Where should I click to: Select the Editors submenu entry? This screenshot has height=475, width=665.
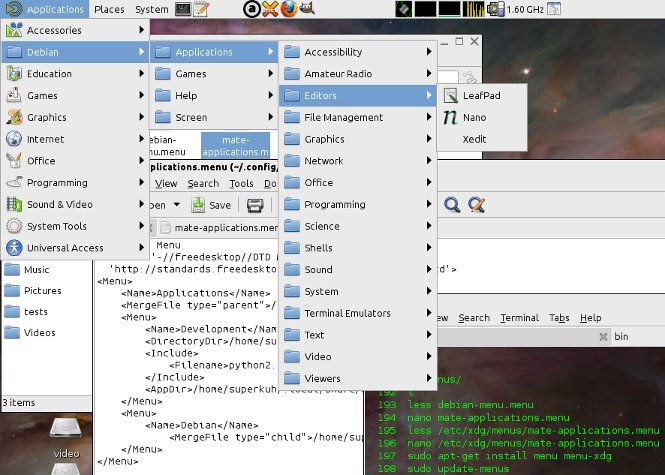click(358, 95)
